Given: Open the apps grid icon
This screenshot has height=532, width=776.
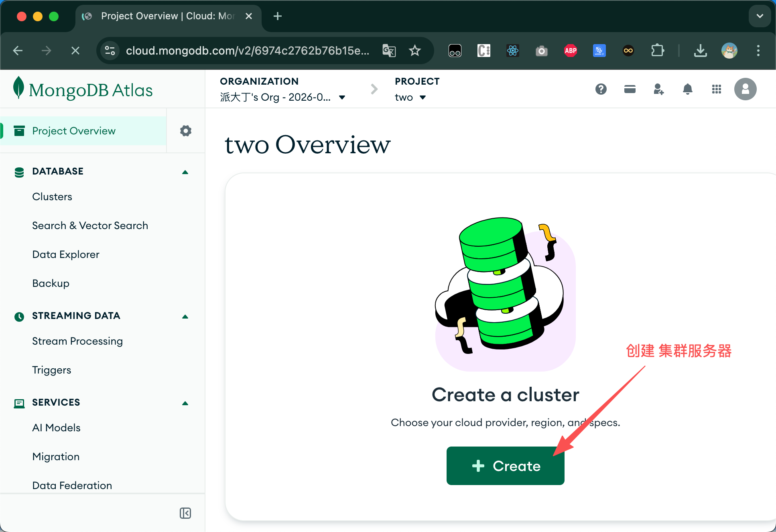Looking at the screenshot, I should pyautogui.click(x=716, y=89).
